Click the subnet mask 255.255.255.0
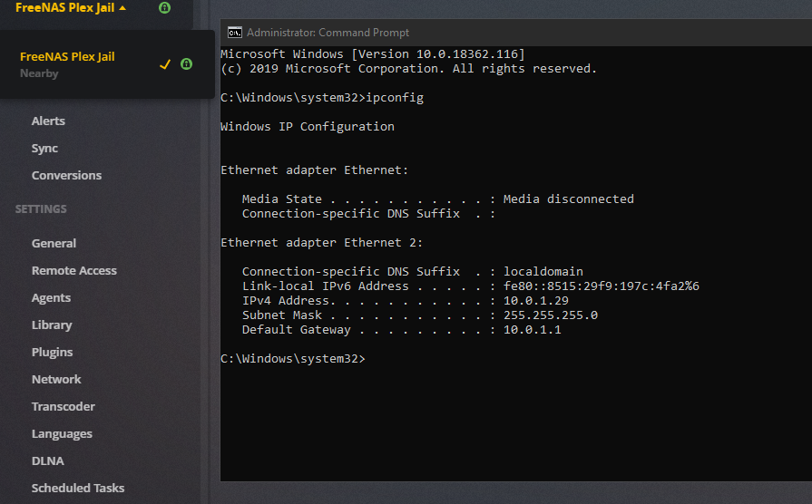This screenshot has width=812, height=504. 551,315
